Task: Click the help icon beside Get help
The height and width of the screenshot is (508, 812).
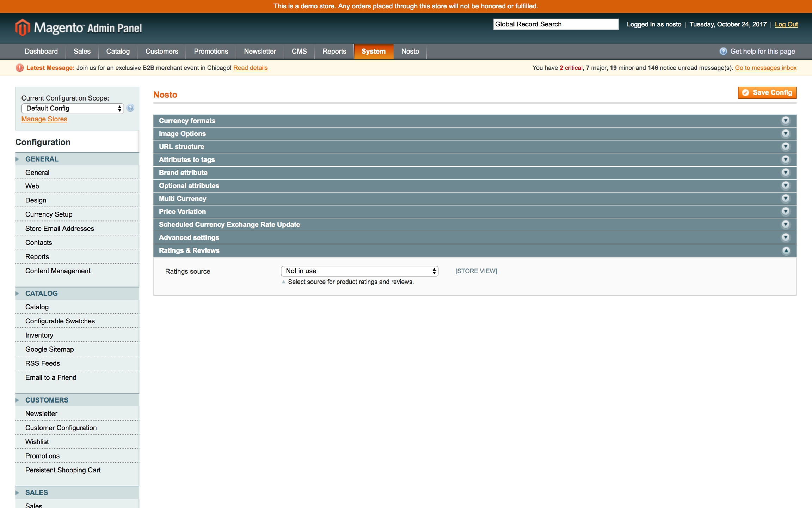Action: coord(723,52)
